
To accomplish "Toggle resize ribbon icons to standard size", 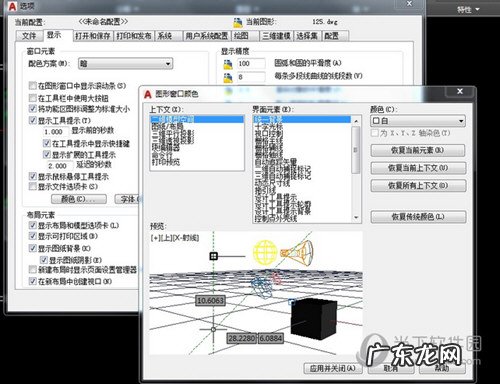I will point(32,109).
